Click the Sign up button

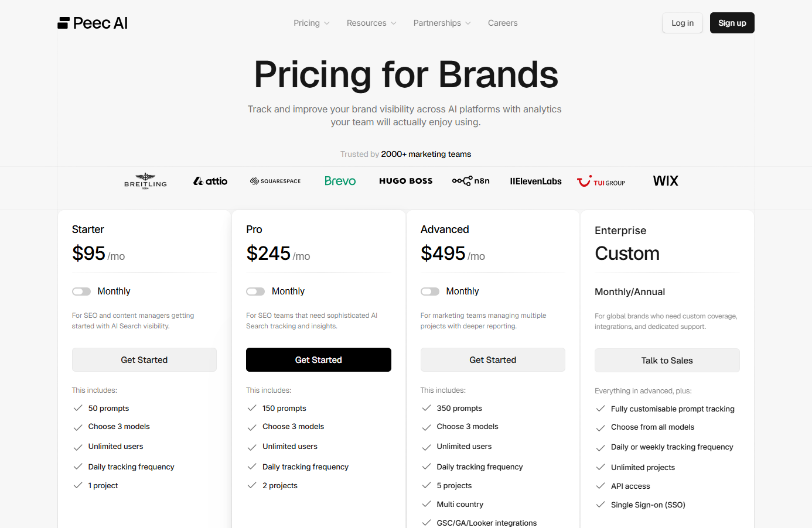[x=732, y=23]
